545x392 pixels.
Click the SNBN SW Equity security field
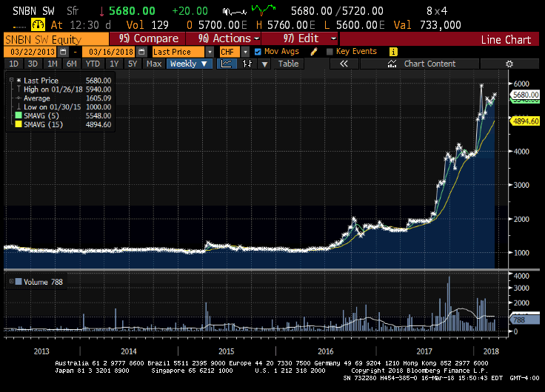coord(56,39)
